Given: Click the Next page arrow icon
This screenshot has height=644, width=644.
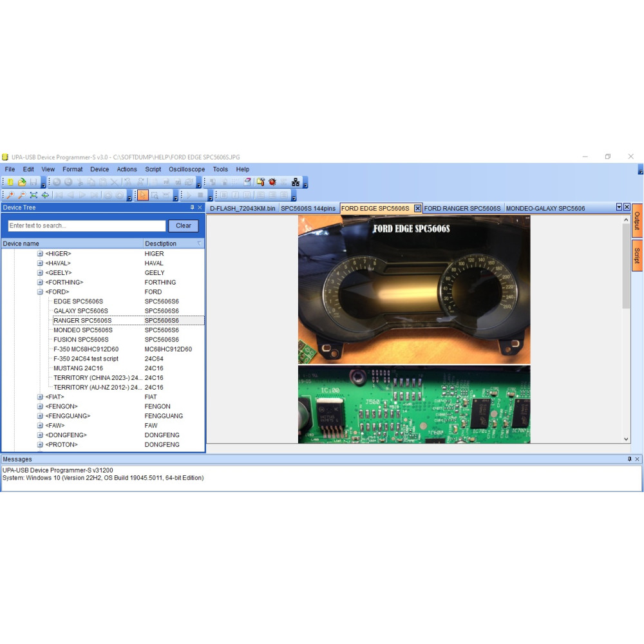Looking at the screenshot, I should tap(82, 195).
